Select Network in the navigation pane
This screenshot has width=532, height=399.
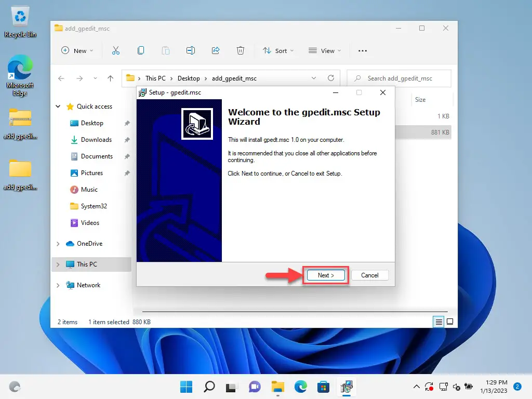tap(88, 285)
